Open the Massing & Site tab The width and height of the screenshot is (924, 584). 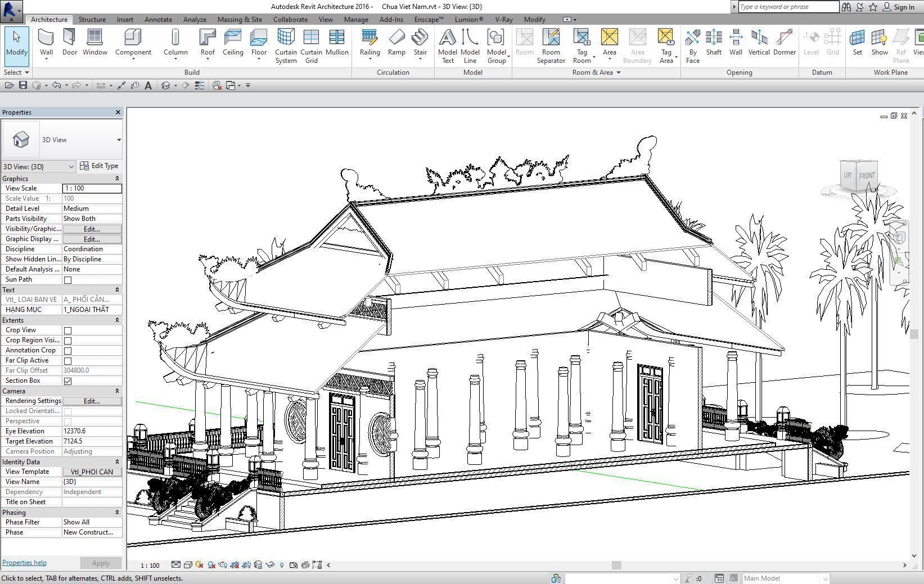click(x=240, y=19)
